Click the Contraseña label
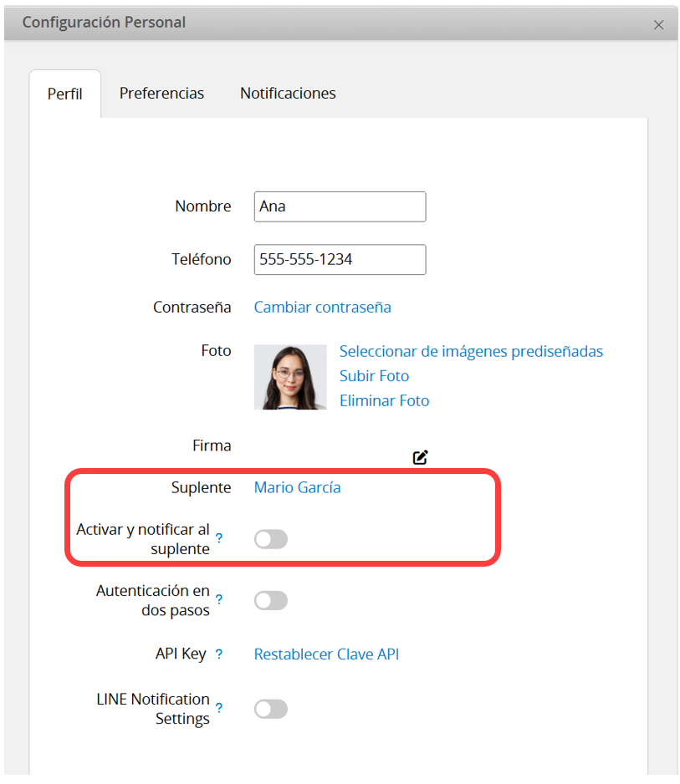Viewport: 680px width, 784px height. [192, 307]
